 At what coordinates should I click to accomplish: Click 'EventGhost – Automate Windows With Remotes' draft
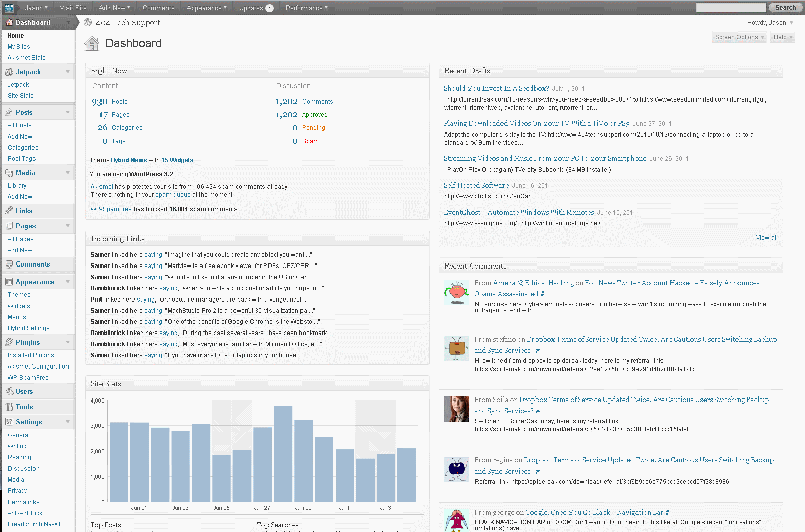pyautogui.click(x=519, y=213)
